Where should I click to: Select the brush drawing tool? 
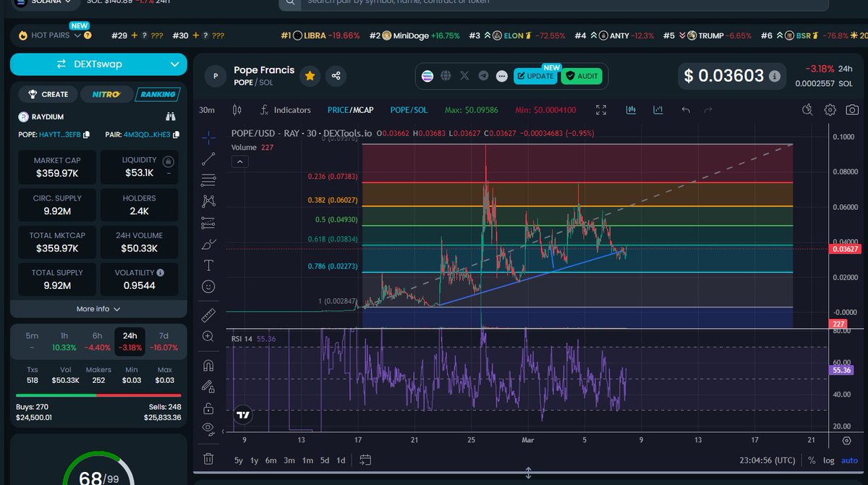(208, 244)
